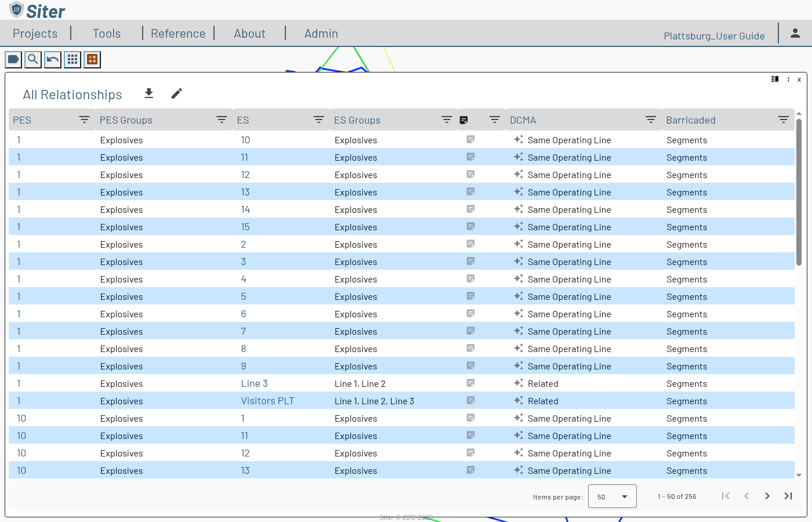This screenshot has width=812, height=522.
Task: Click the '1 - 50 of 256' range label
Action: 677,496
